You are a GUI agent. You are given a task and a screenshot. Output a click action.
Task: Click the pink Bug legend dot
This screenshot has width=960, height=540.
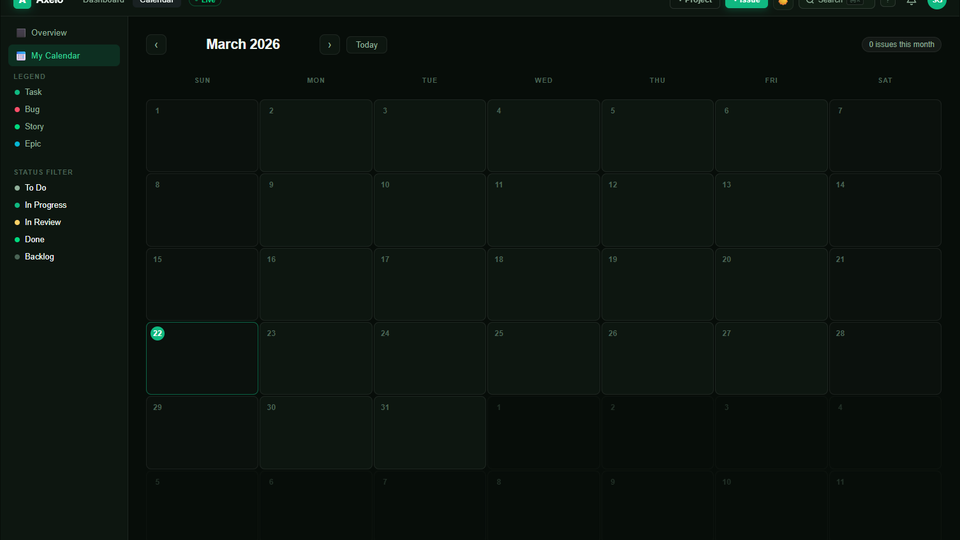17,109
